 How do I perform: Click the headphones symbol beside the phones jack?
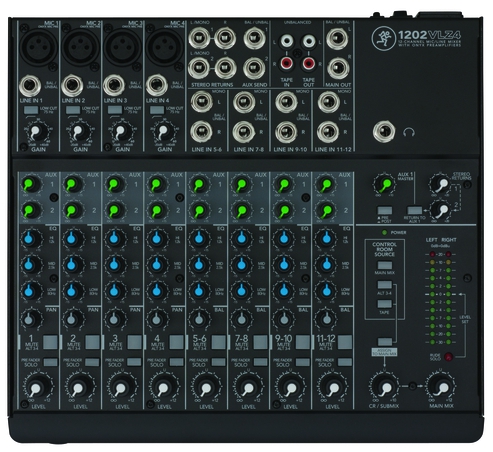coord(409,132)
